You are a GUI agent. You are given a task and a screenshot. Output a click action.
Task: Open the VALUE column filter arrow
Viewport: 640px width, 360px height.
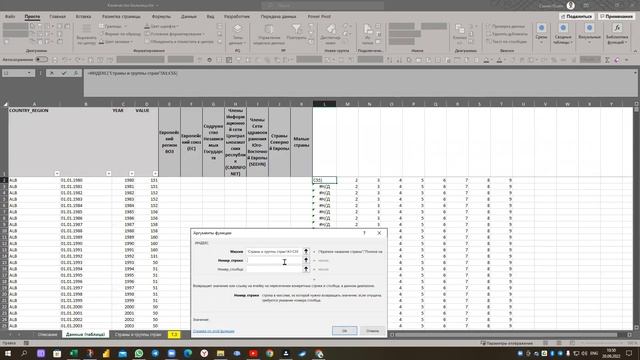155,173
